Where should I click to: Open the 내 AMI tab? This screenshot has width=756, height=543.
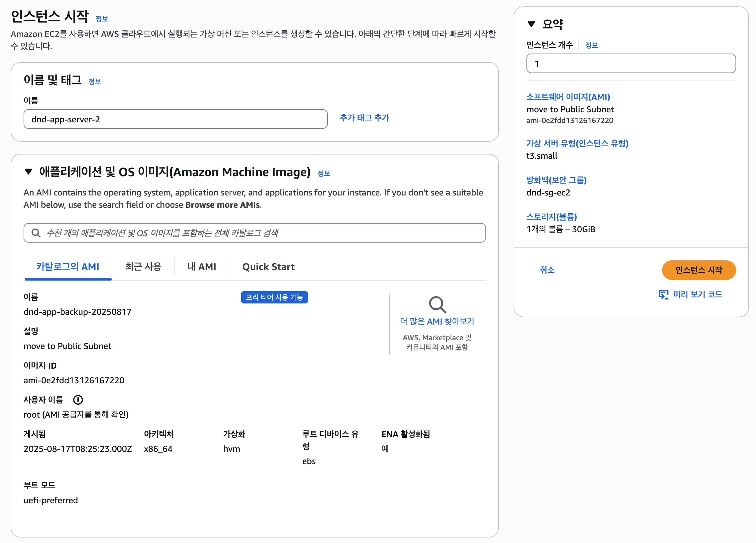(x=202, y=266)
